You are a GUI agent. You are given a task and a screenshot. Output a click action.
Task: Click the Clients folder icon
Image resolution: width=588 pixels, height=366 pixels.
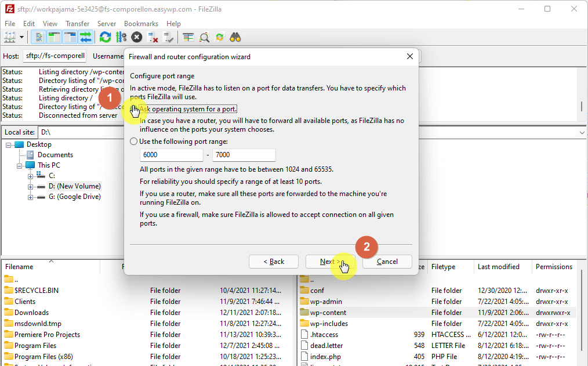point(9,302)
